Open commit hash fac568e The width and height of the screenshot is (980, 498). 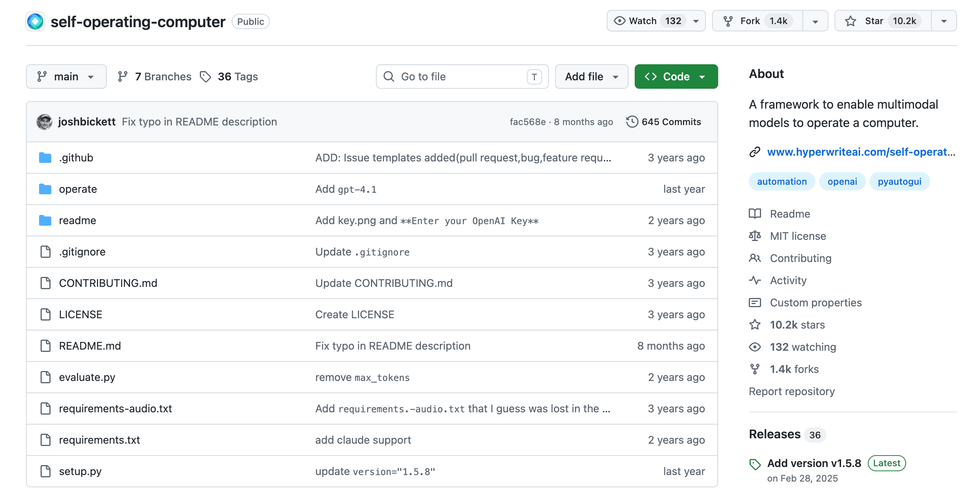[528, 122]
